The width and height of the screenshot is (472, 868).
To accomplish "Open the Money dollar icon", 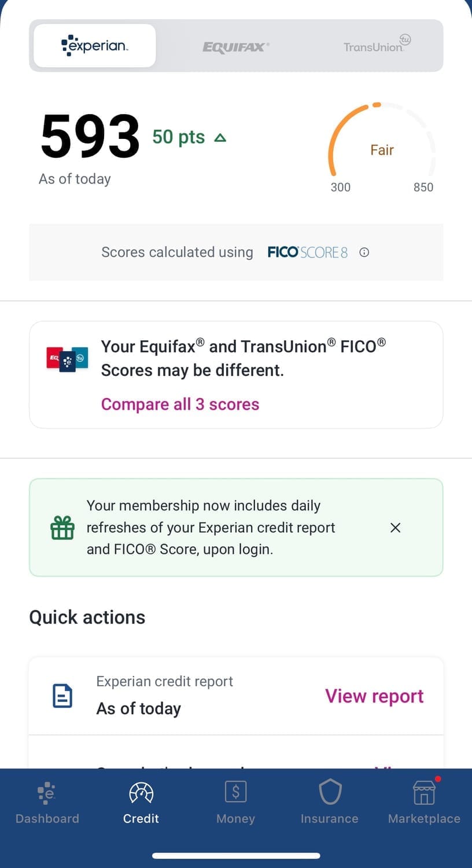I will (235, 792).
